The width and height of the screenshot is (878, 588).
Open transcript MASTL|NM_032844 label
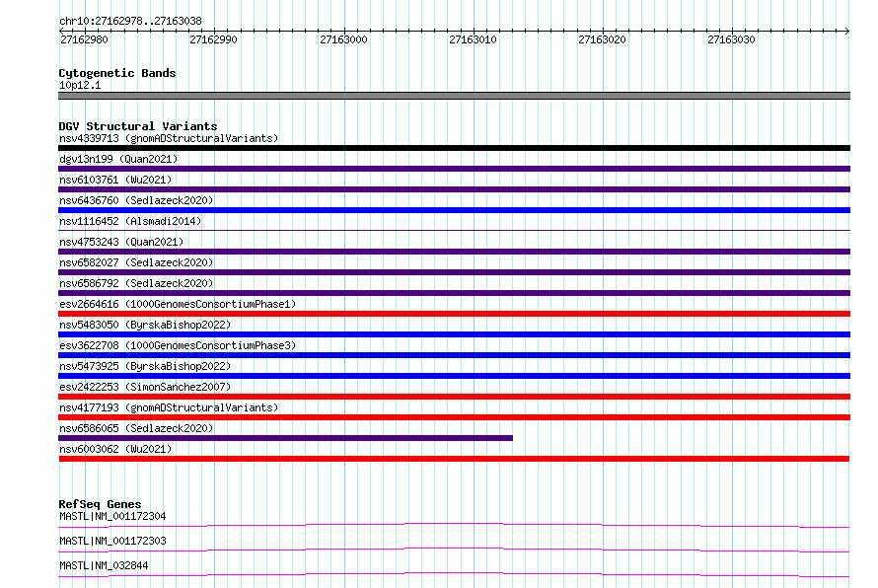pos(104,565)
